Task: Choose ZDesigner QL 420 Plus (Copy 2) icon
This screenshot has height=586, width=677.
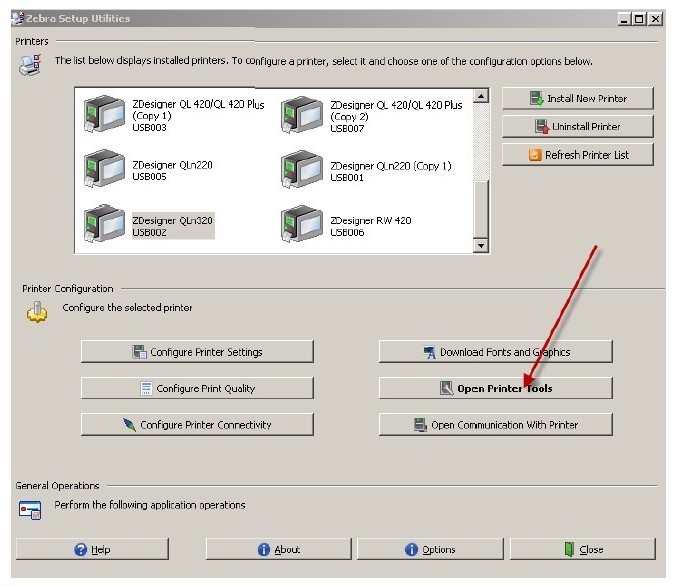Action: click(x=302, y=115)
